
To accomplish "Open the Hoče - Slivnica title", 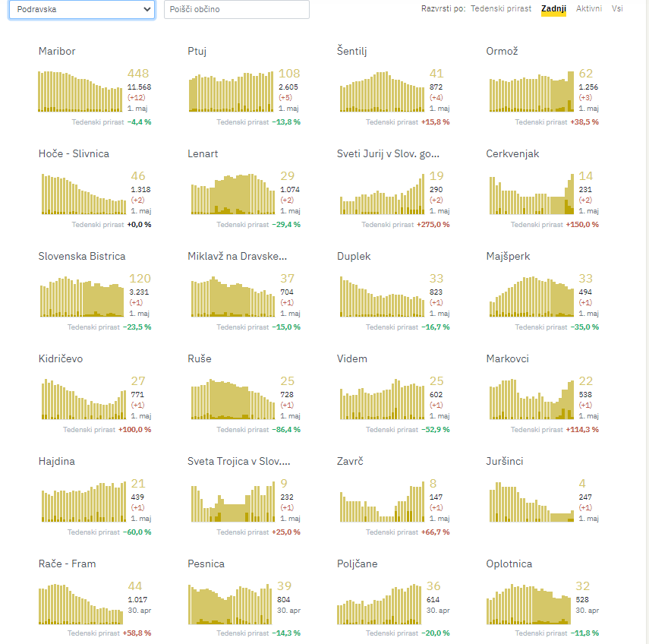I will pos(74,153).
